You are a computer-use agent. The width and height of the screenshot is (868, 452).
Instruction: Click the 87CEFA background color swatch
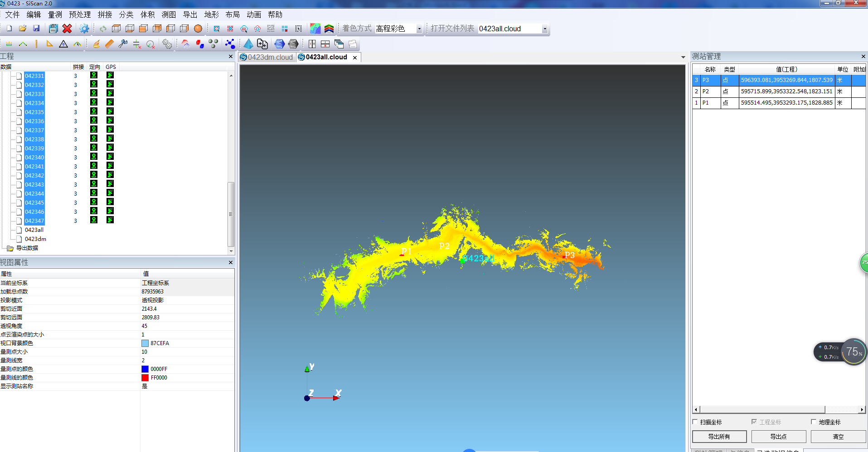click(x=145, y=343)
